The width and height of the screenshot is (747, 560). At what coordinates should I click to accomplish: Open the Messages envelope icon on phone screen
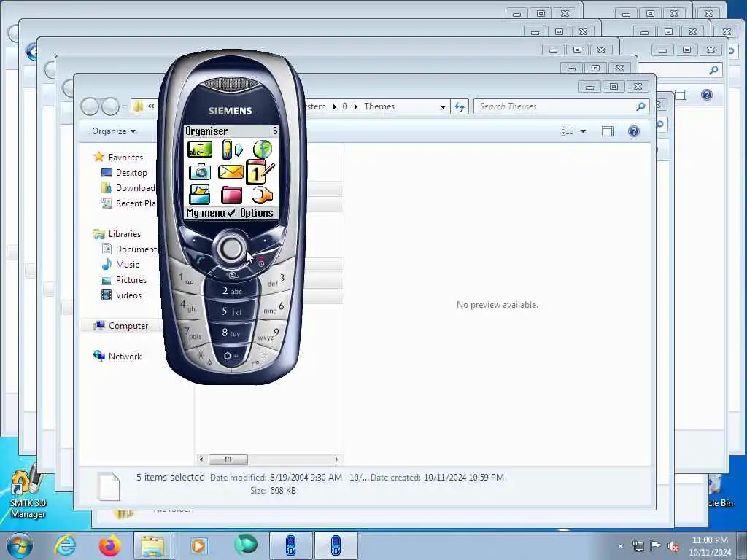pyautogui.click(x=231, y=171)
